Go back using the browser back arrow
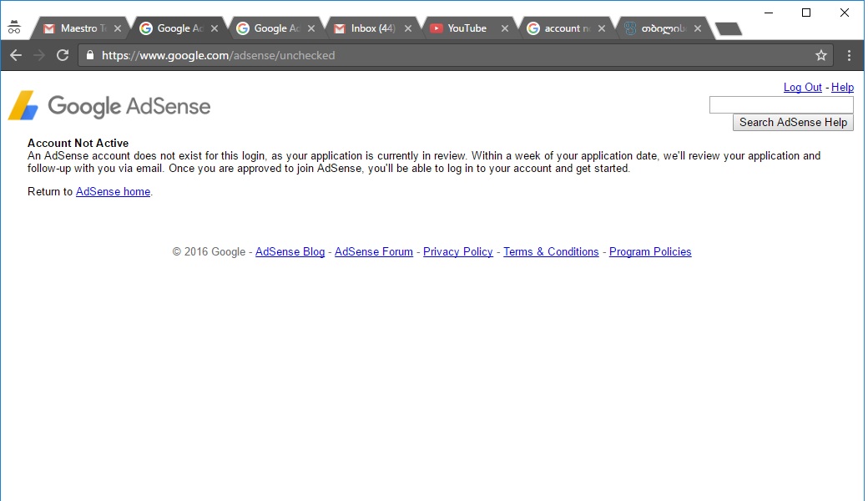Viewport: 868px width, 501px height. 16,55
